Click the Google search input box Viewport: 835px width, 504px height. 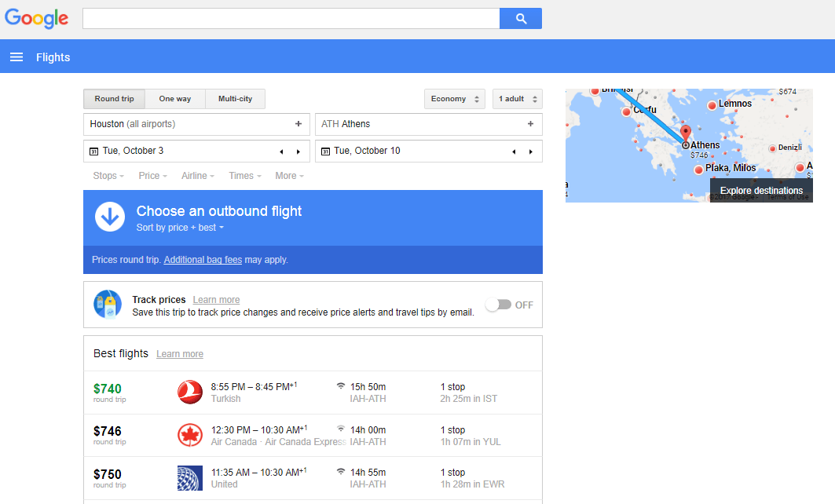click(x=291, y=19)
